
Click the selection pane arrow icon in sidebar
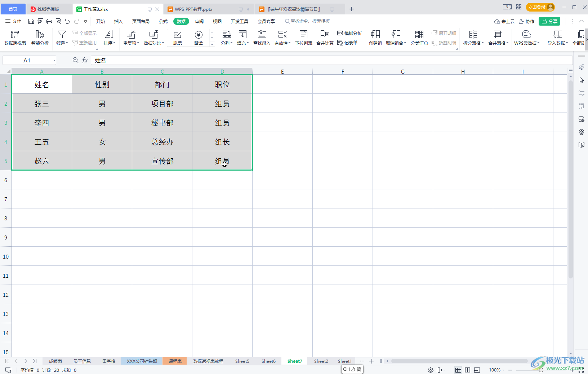(x=582, y=80)
